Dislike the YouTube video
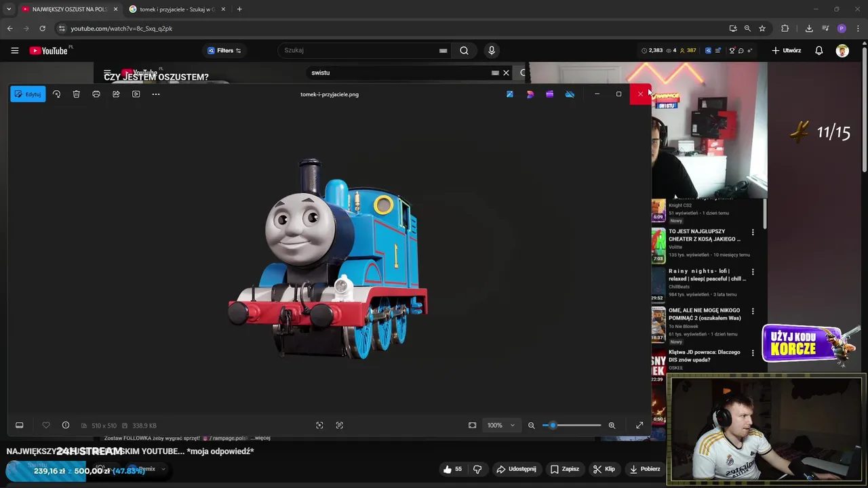 pyautogui.click(x=477, y=469)
